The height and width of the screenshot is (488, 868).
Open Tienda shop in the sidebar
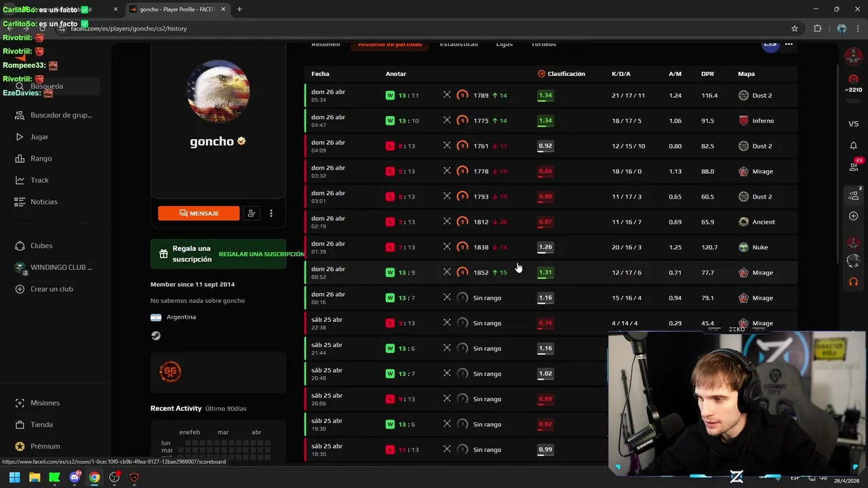tap(34, 424)
